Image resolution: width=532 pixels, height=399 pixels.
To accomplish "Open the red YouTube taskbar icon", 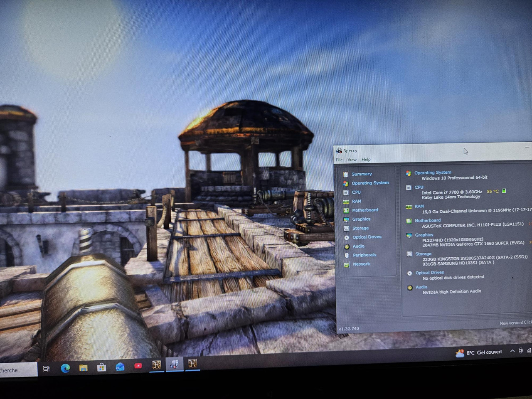I will point(138,366).
